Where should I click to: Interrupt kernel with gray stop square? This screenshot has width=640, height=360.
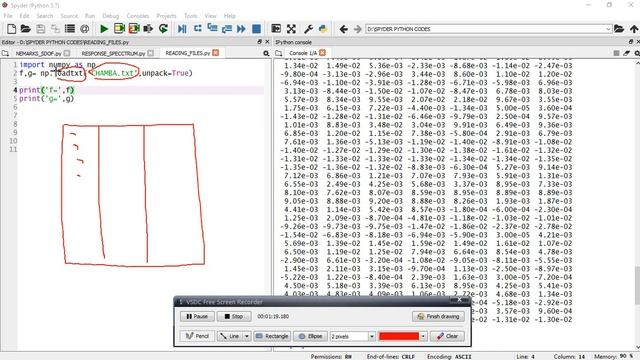pos(616,53)
